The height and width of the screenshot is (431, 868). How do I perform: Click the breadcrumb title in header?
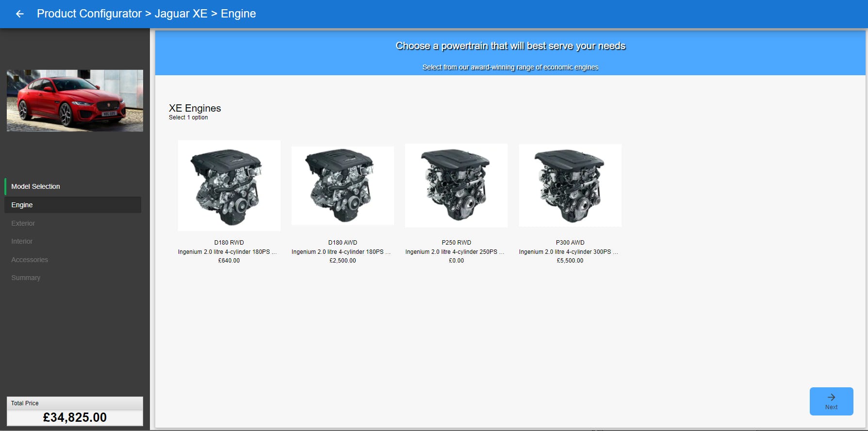[146, 14]
